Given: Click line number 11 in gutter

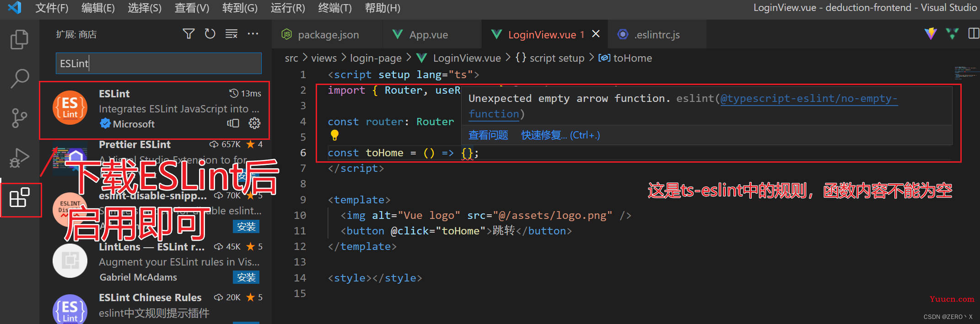Looking at the screenshot, I should (300, 231).
